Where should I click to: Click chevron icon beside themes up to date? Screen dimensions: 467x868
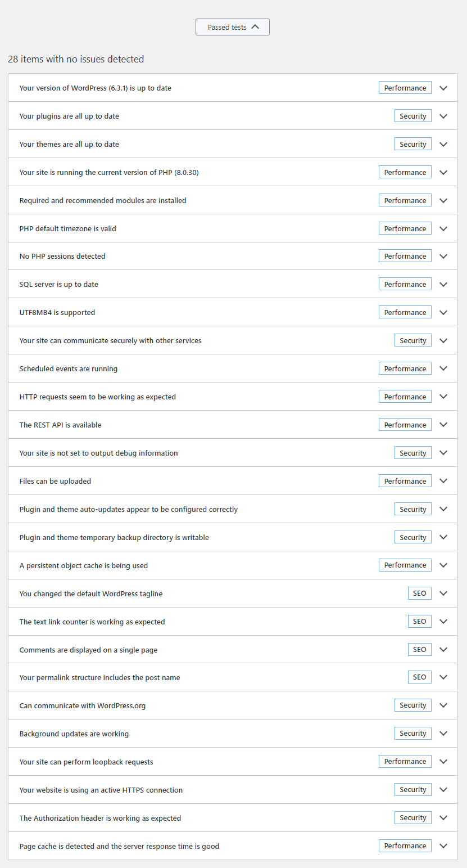(x=443, y=145)
